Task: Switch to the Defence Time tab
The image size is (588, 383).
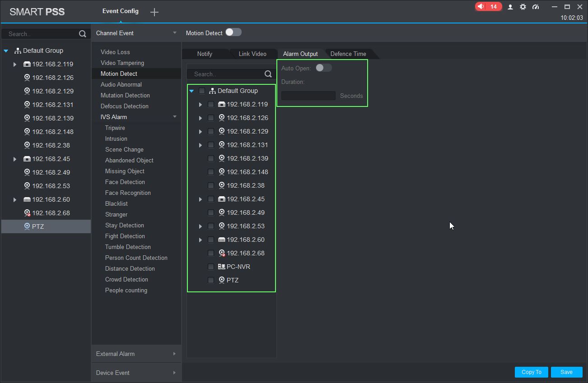Action: coord(348,54)
